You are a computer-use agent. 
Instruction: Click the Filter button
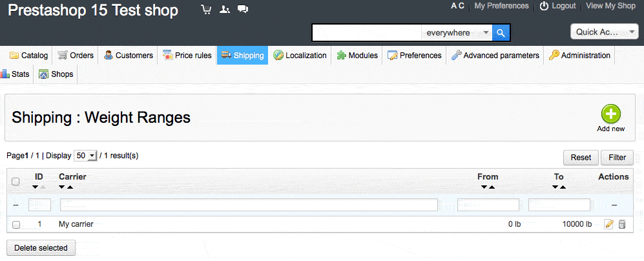[x=617, y=158]
